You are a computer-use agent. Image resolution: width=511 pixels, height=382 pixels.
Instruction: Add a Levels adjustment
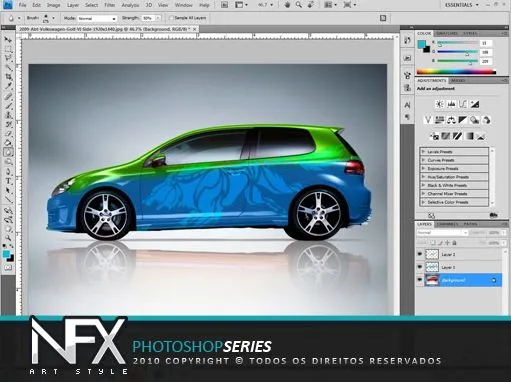click(451, 104)
